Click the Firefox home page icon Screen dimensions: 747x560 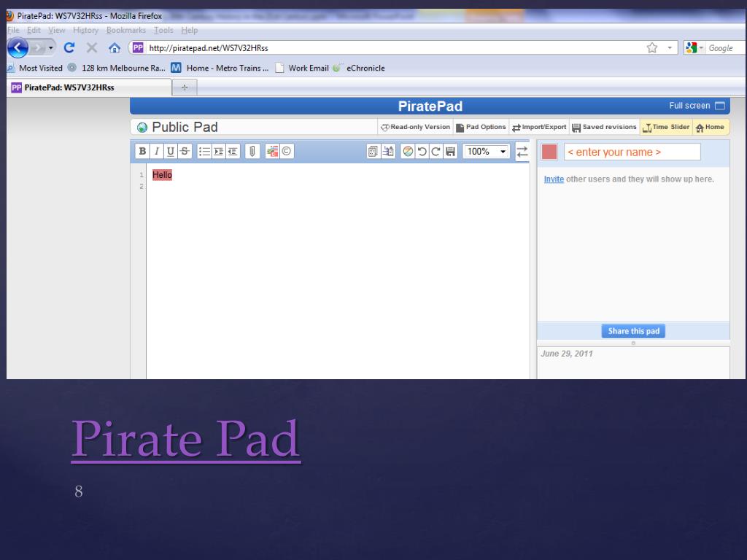(115, 47)
